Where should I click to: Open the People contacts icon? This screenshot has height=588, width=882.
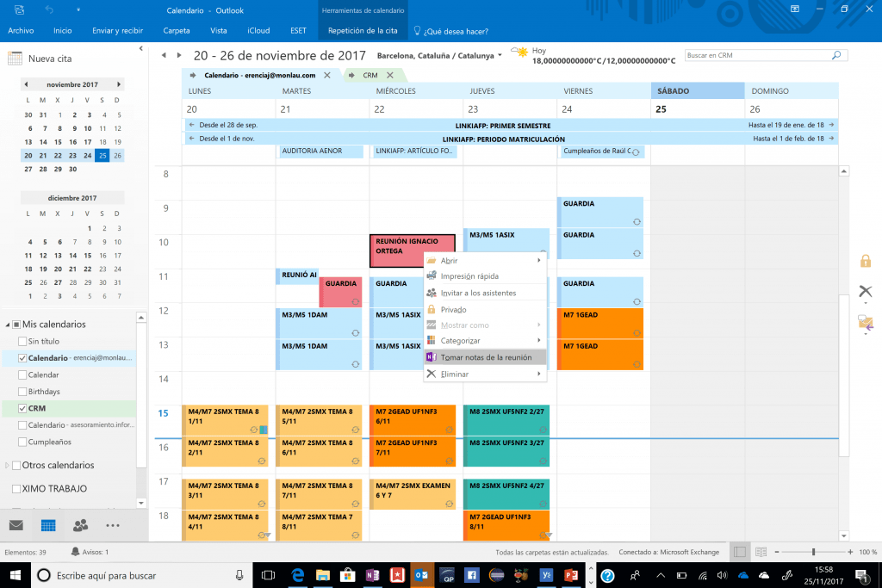point(80,526)
